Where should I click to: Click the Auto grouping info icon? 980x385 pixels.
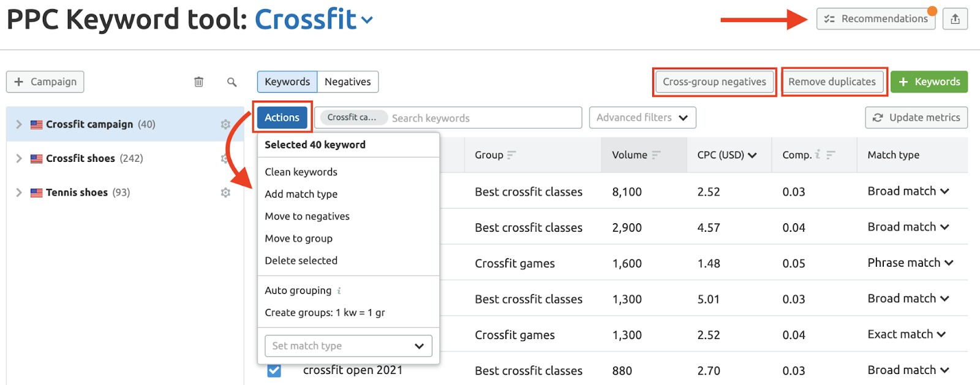[339, 291]
